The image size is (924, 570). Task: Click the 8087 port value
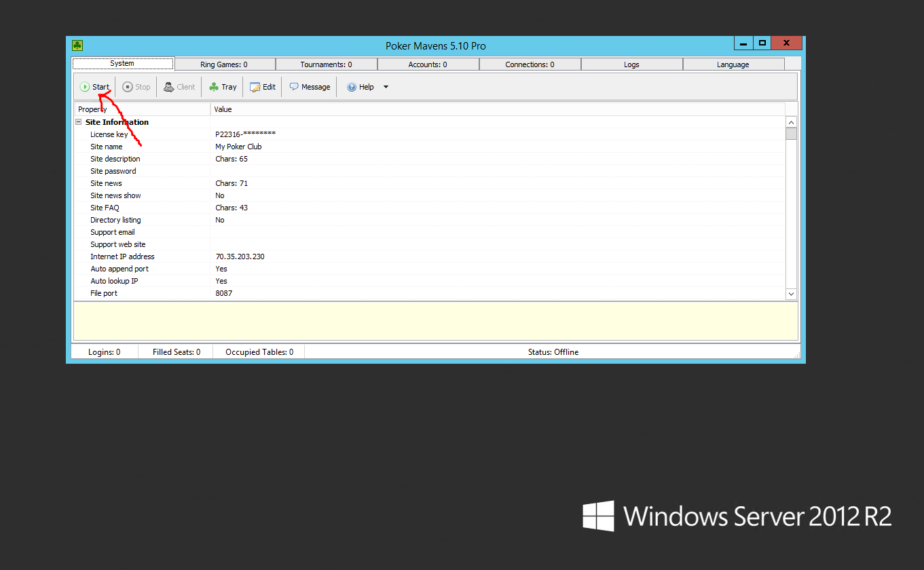(x=223, y=293)
